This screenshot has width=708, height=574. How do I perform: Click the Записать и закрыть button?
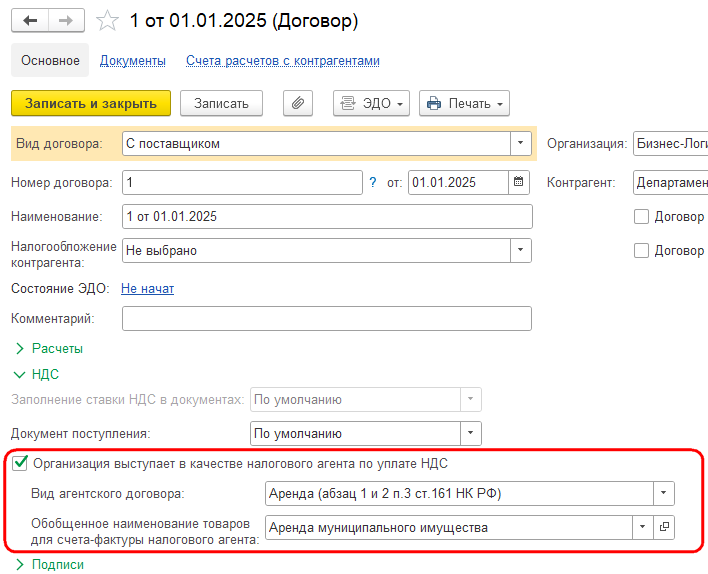pyautogui.click(x=91, y=103)
